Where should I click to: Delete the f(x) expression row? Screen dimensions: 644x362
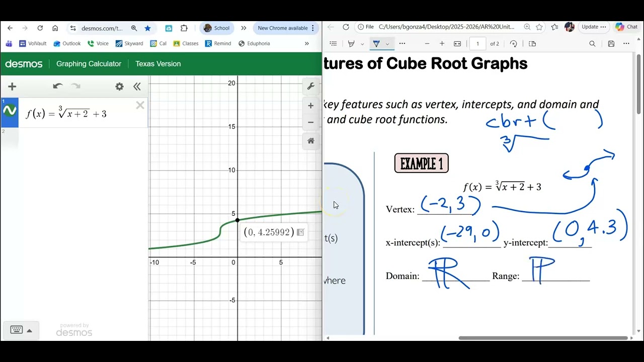coord(140,105)
